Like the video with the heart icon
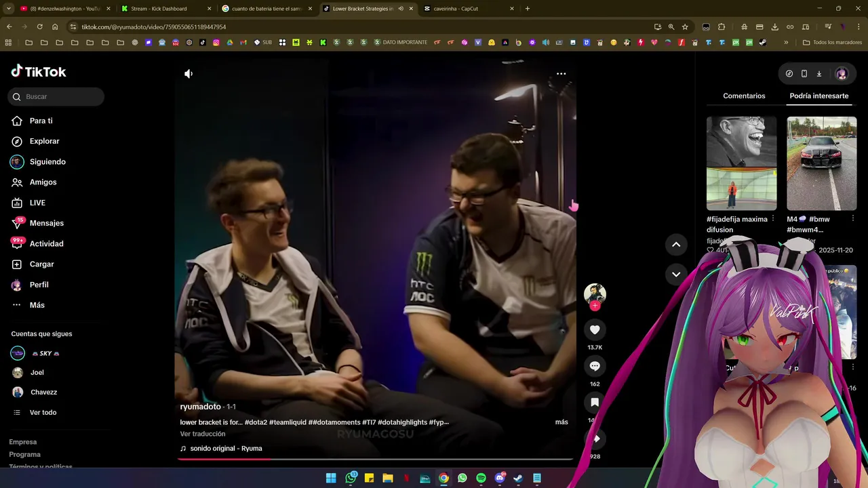Viewport: 868px width, 488px height. (x=595, y=329)
